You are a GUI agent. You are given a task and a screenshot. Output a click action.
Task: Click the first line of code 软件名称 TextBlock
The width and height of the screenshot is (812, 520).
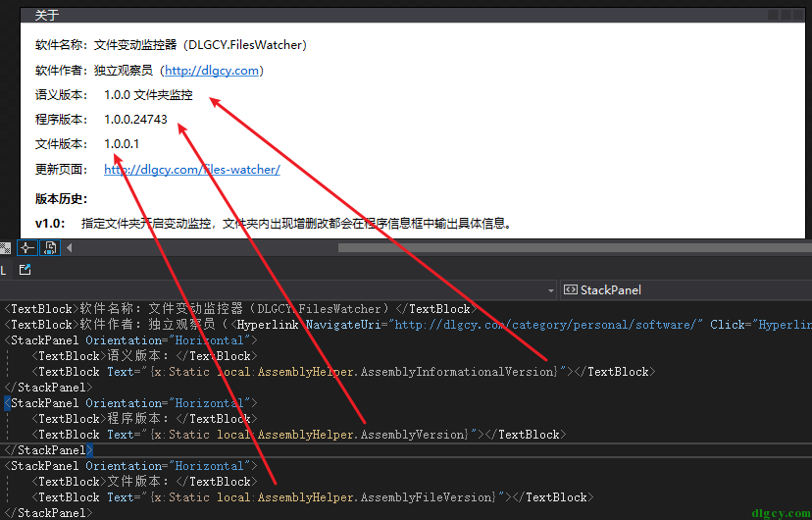(x=240, y=309)
